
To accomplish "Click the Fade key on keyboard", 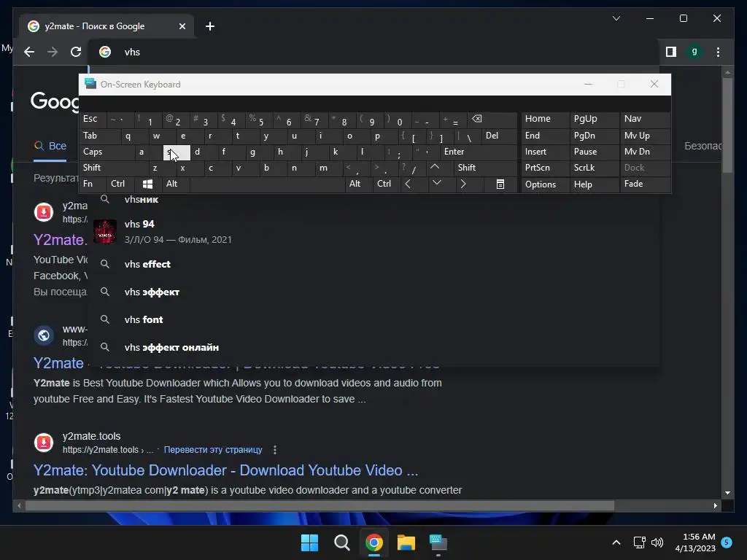I will 645,184.
